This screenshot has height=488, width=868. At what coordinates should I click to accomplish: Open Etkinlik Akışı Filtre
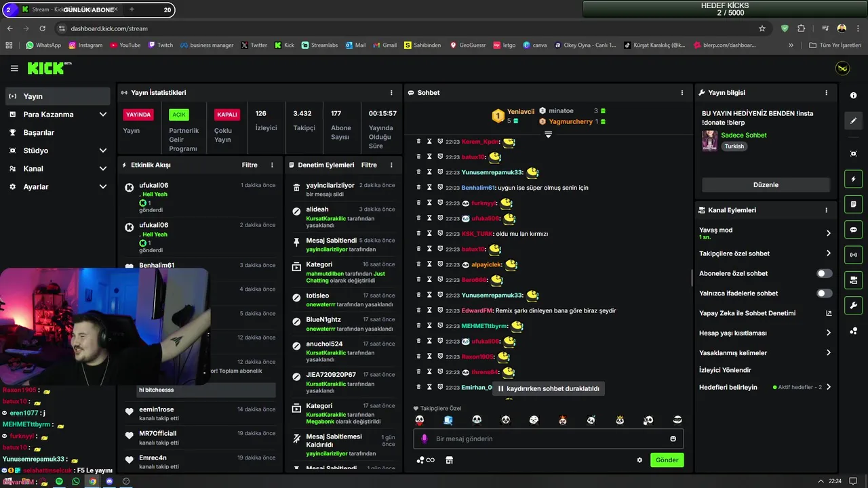(x=250, y=165)
